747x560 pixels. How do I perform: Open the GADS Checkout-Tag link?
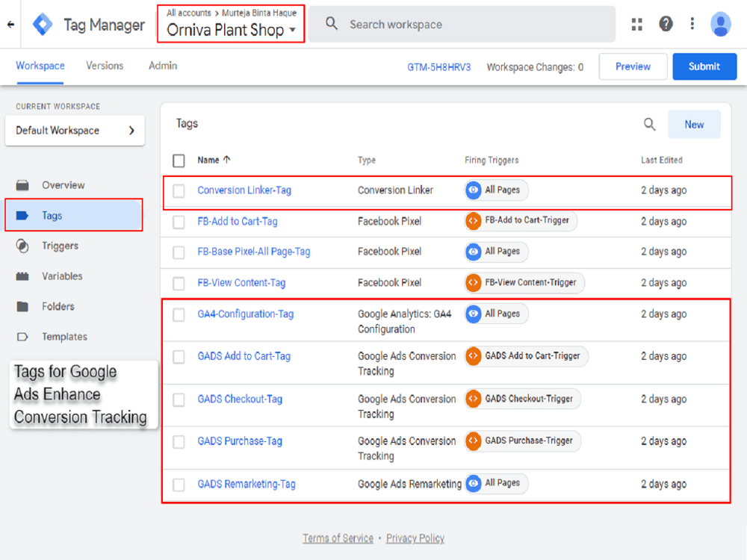point(240,399)
